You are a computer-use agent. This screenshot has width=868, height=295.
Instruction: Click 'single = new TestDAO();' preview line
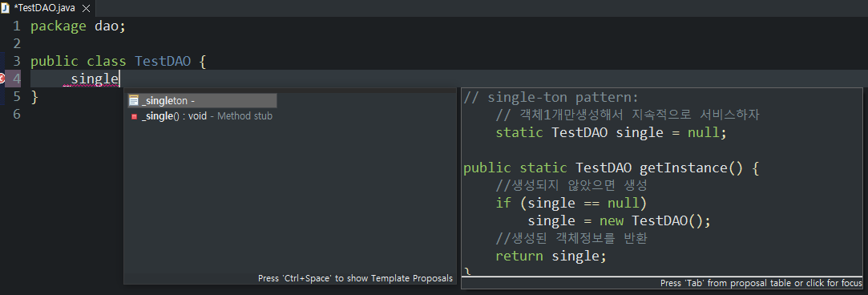click(619, 220)
